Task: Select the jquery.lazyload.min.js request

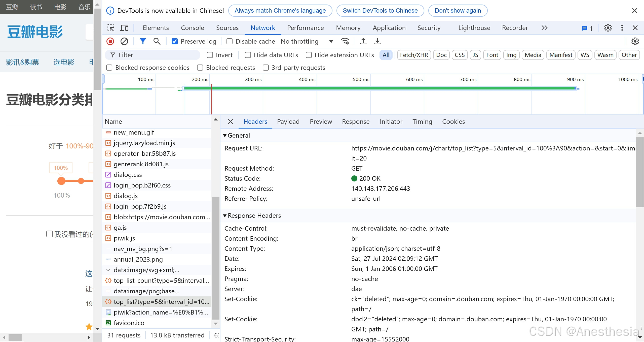Action: click(x=157, y=143)
